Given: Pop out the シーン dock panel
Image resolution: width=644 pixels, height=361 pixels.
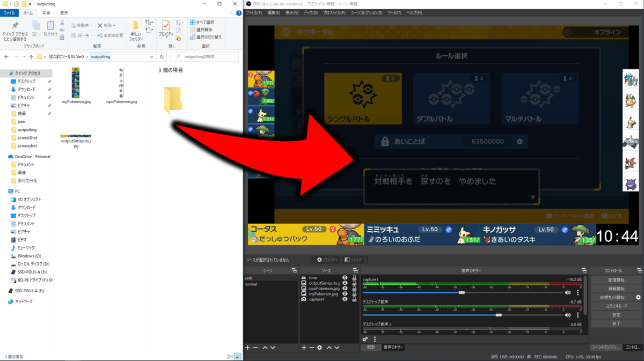Looking at the screenshot, I should click(294, 270).
